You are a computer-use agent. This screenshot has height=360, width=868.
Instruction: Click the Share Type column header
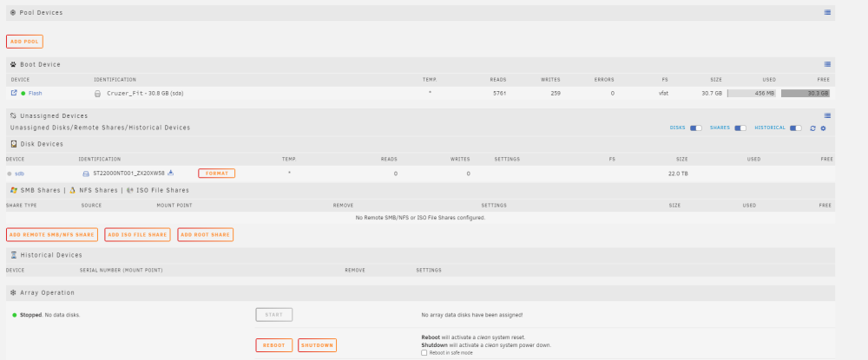click(22, 206)
